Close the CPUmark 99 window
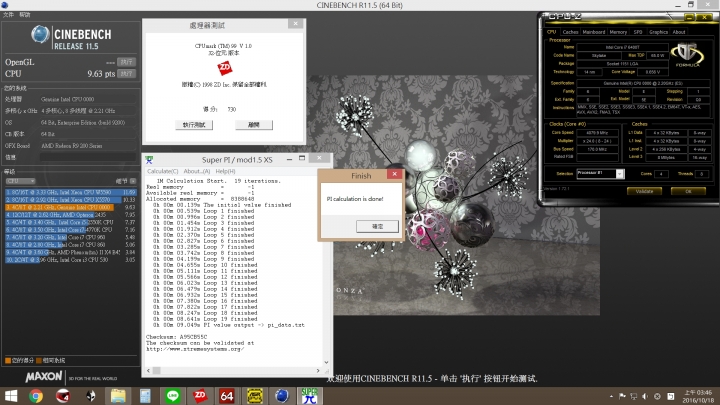The width and height of the screenshot is (720, 405). point(296,24)
